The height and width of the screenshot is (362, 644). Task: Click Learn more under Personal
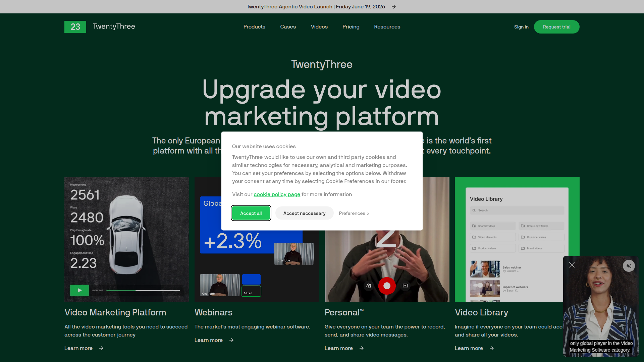(339, 348)
